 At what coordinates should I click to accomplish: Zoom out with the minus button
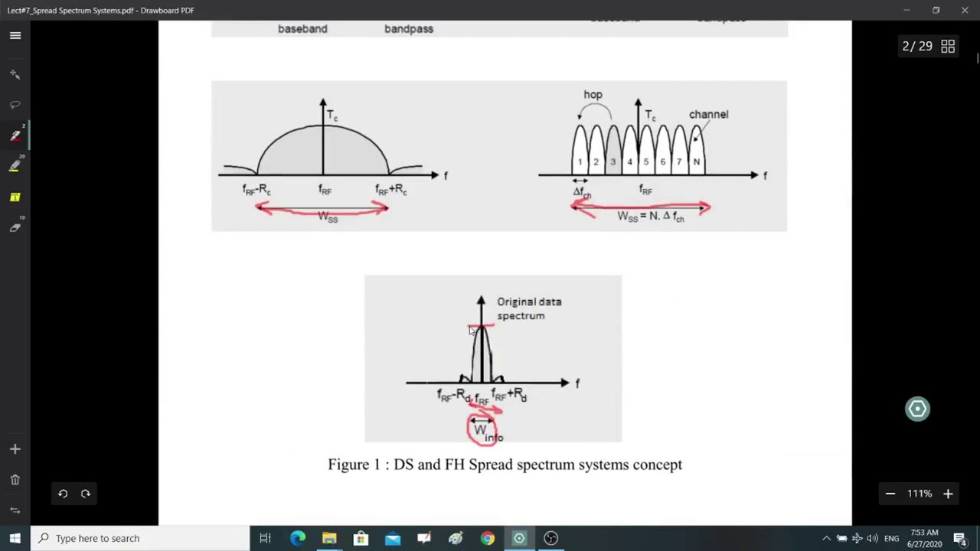[x=890, y=494]
